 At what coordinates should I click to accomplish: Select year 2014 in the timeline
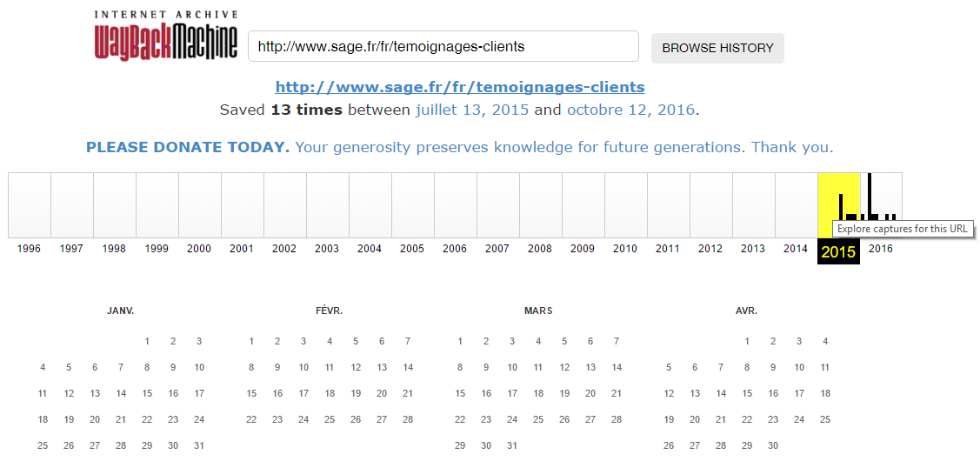(796, 249)
